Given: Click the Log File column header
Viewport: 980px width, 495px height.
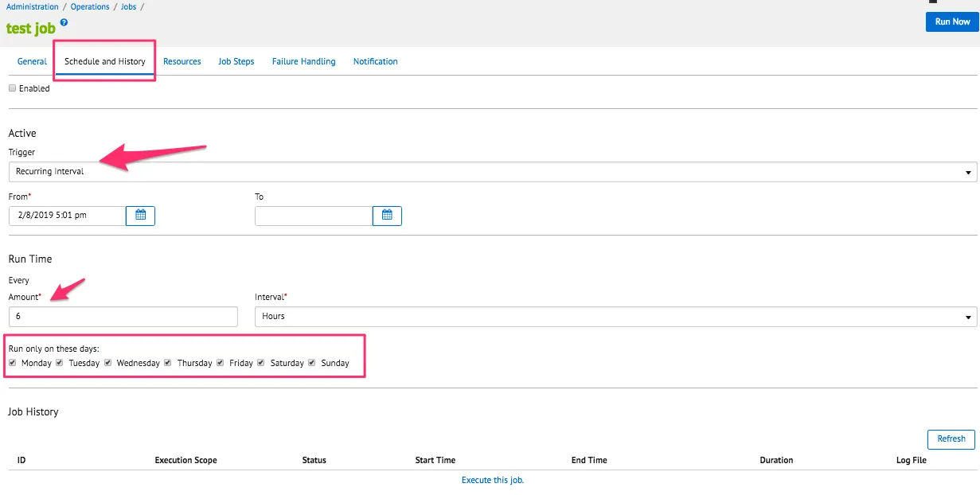Looking at the screenshot, I should click(x=912, y=460).
